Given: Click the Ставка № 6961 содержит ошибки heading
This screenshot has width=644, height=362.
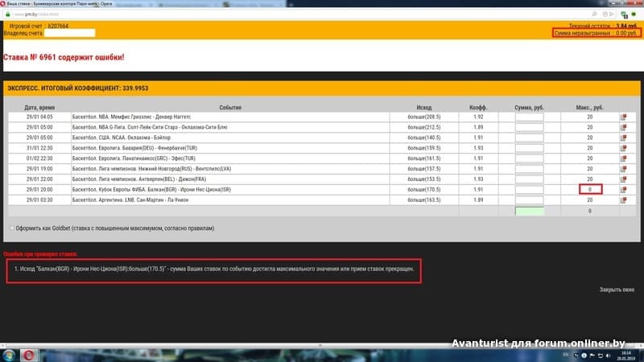Looking at the screenshot, I should [x=64, y=57].
